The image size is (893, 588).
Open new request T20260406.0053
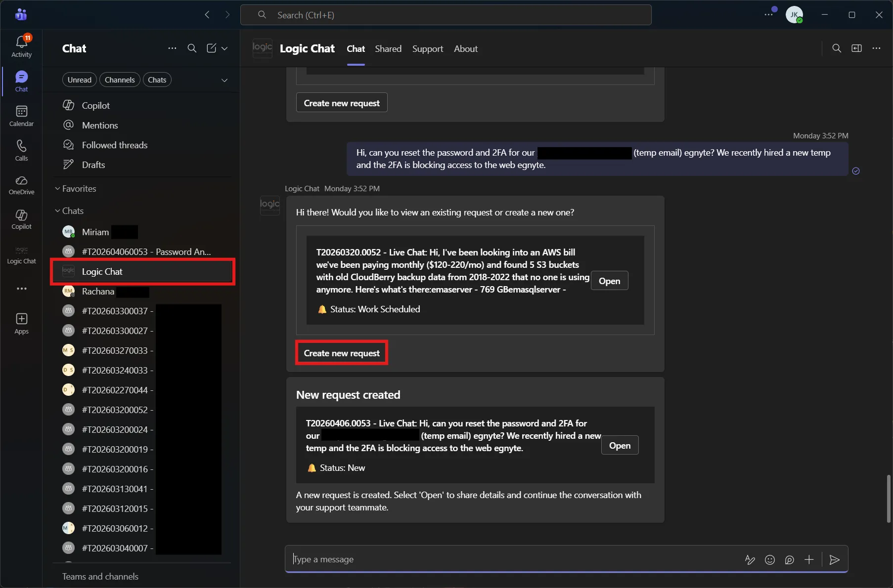click(x=620, y=445)
